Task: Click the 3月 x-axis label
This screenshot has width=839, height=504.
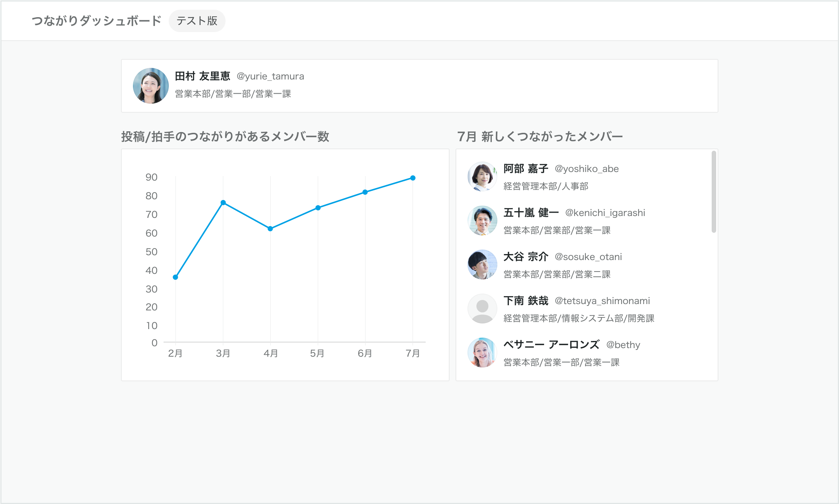Action: click(223, 353)
